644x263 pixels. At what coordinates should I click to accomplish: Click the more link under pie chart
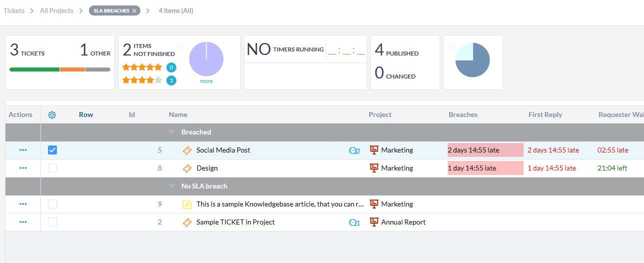point(206,81)
